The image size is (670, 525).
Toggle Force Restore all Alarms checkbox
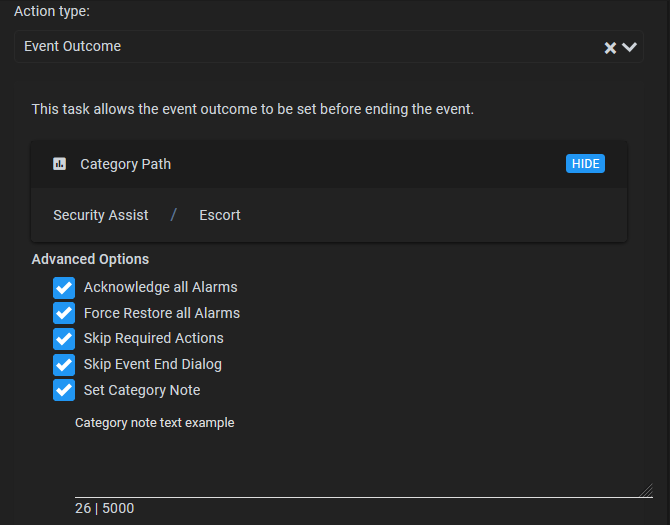[x=64, y=313]
